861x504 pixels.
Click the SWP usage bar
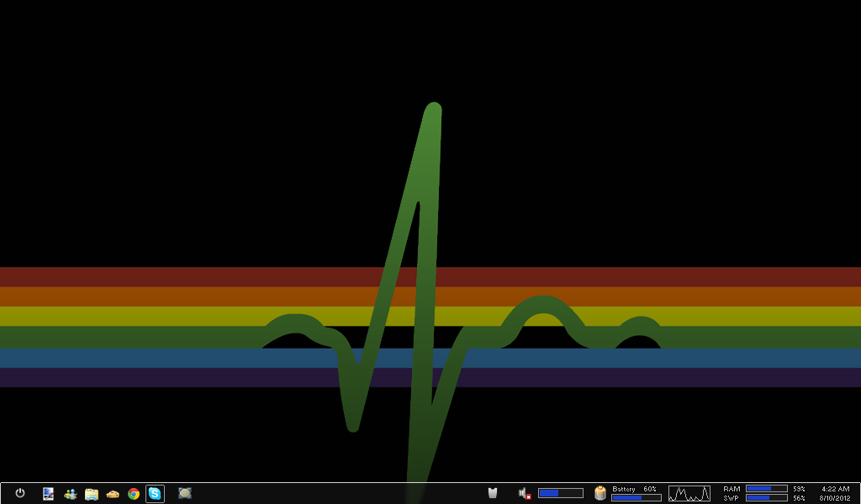click(x=767, y=498)
